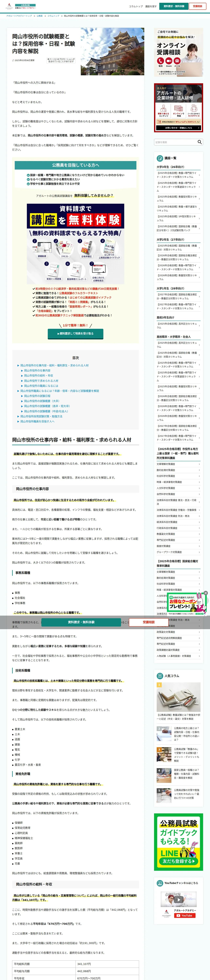The height and width of the screenshot is (980, 210).
Task: Open 【2025年合格目標】教養＋都庁速習カリキュラム
Action: click(x=178, y=208)
